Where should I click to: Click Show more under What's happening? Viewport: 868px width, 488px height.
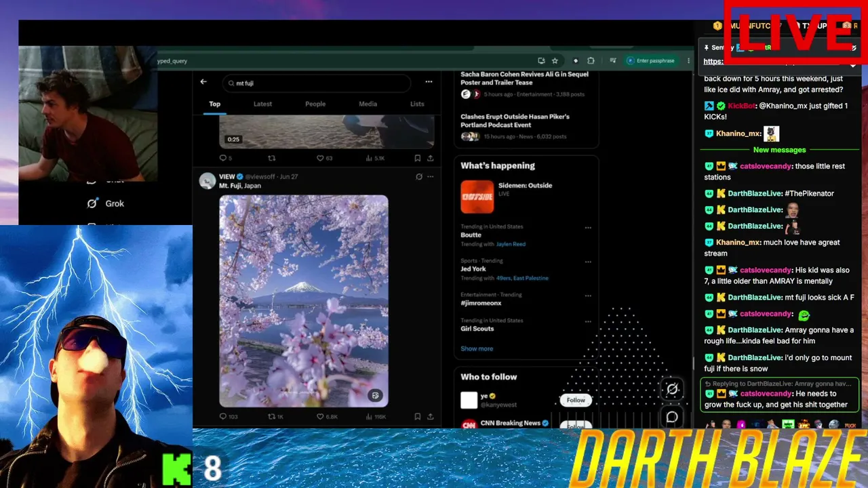pyautogui.click(x=477, y=348)
